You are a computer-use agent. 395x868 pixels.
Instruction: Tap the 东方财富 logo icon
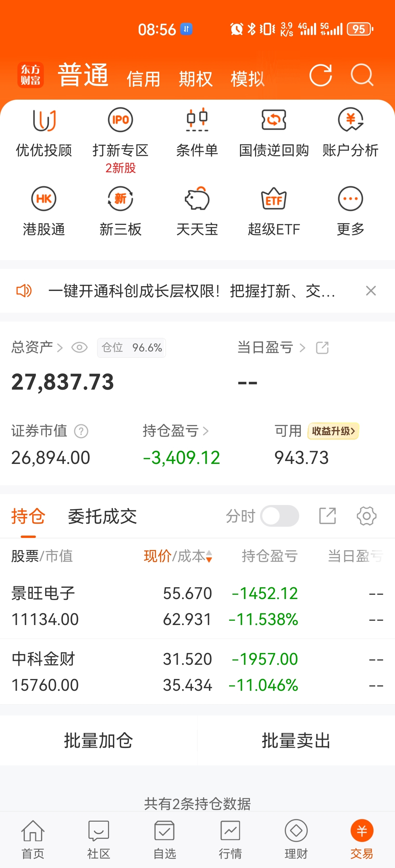click(x=30, y=75)
